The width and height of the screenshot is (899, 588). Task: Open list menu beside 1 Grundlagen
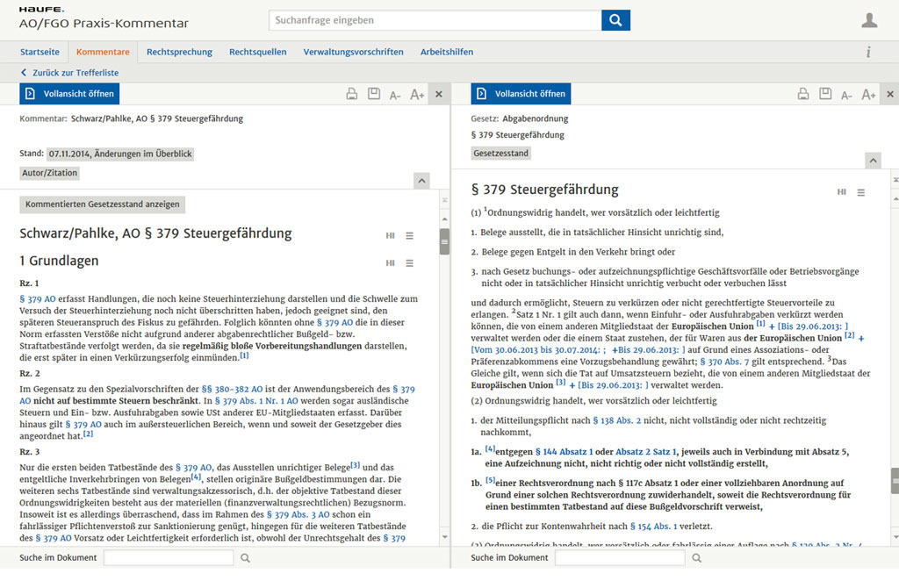pos(409,263)
